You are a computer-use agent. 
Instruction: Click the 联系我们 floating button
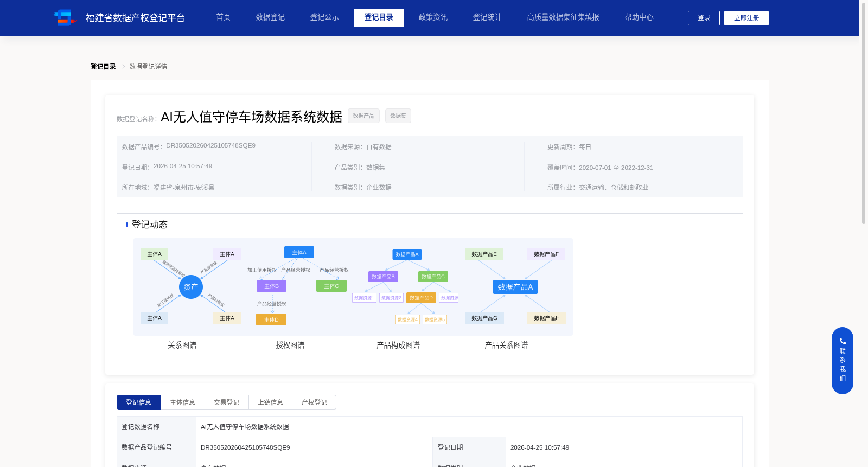click(843, 361)
